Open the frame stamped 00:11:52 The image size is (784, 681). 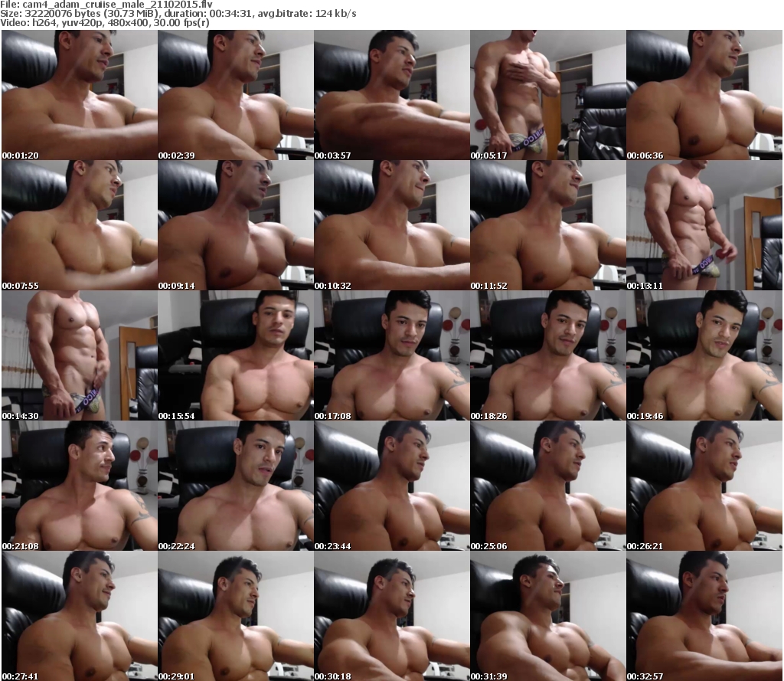tap(548, 225)
